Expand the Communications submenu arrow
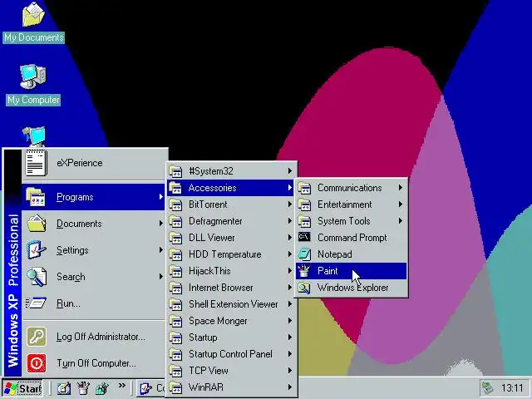This screenshot has height=399, width=532. [401, 188]
